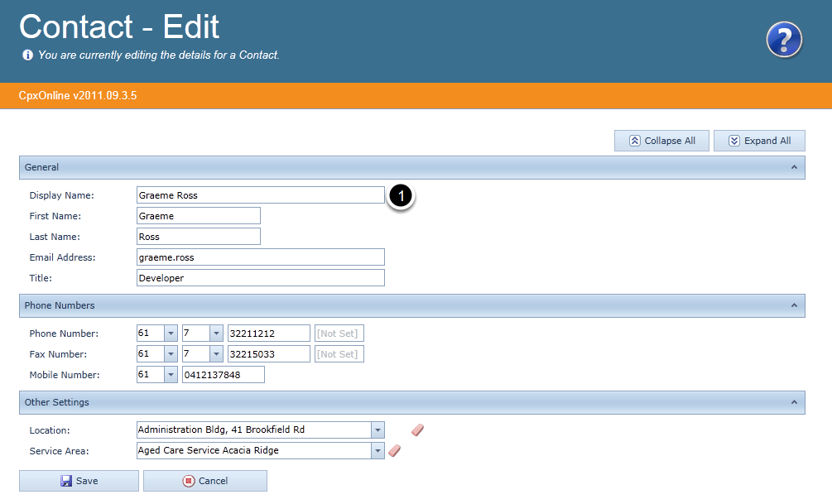Collapse the General section header arrow
Viewport: 832px width, 504px height.
[x=794, y=167]
